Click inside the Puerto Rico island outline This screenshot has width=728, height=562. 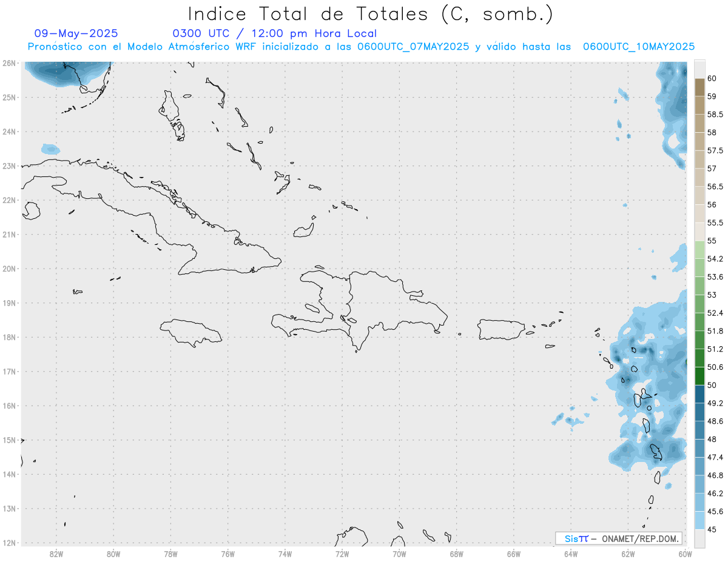(501, 329)
